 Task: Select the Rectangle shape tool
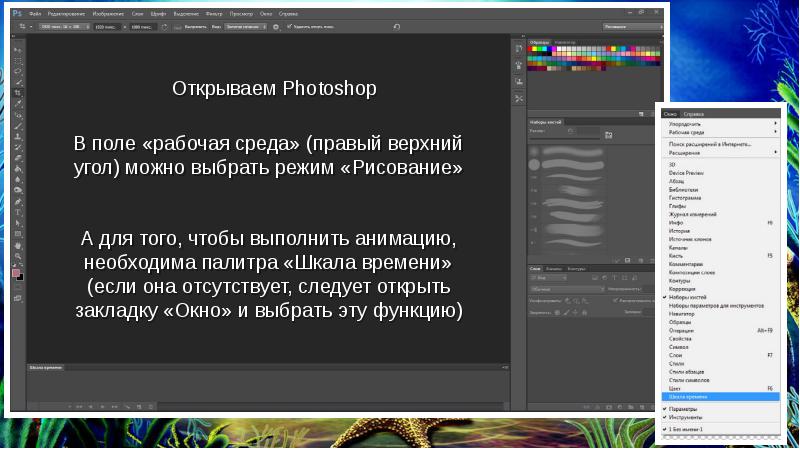[x=18, y=234]
